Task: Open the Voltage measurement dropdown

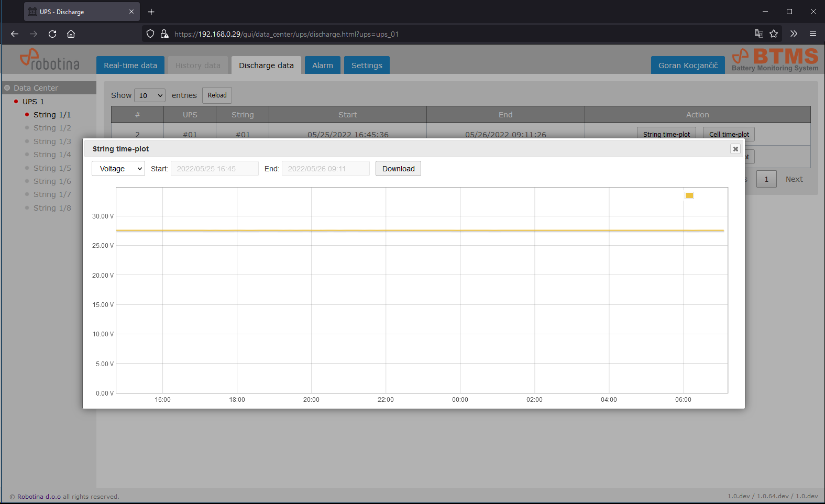Action: (x=118, y=169)
